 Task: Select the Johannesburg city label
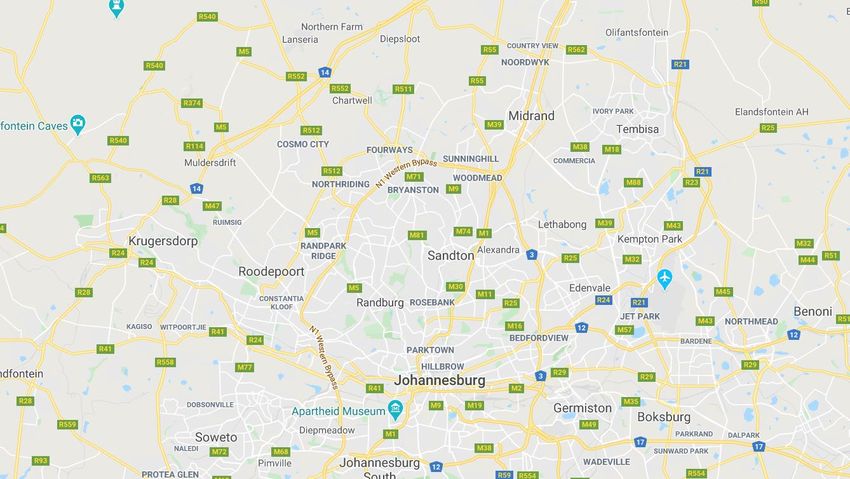440,380
